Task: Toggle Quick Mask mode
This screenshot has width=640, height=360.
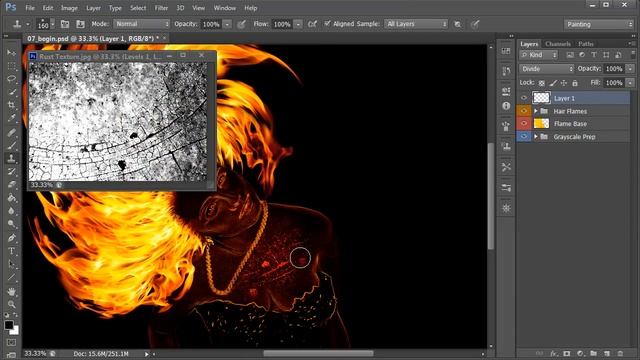Action: coord(11,342)
